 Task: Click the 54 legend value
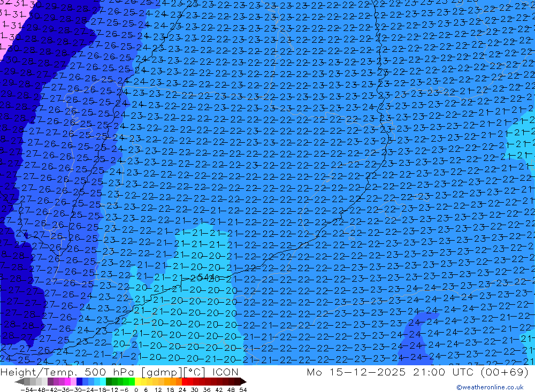coord(243,390)
